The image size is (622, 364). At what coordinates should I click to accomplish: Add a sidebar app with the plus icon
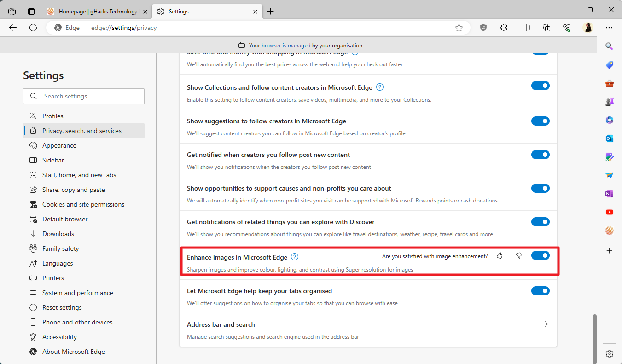[610, 250]
